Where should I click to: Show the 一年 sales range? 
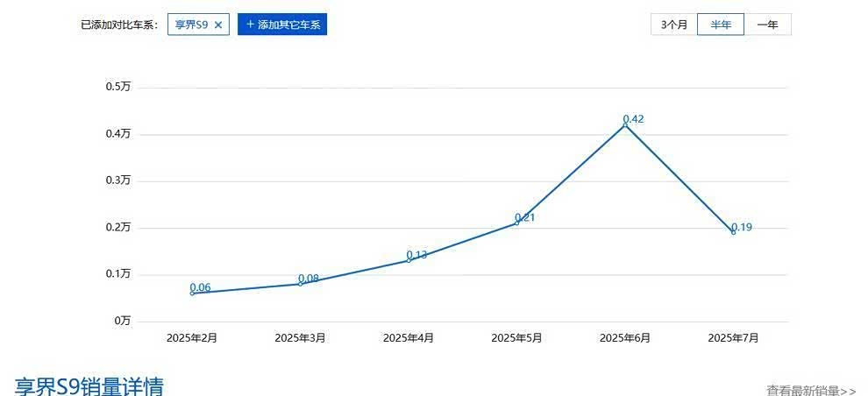pyautogui.click(x=767, y=25)
